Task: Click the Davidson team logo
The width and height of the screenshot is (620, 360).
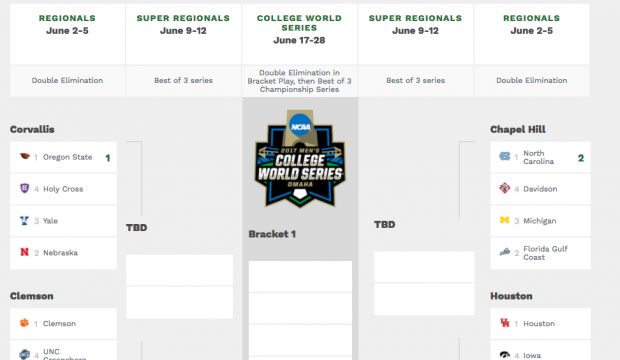Action: [x=505, y=188]
